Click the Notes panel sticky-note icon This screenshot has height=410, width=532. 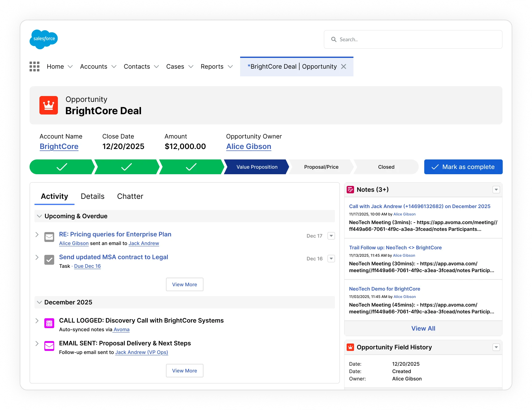[x=350, y=190]
